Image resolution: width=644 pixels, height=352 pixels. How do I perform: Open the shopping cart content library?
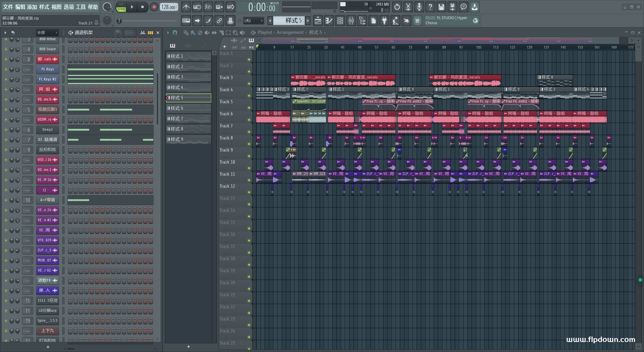[417, 21]
